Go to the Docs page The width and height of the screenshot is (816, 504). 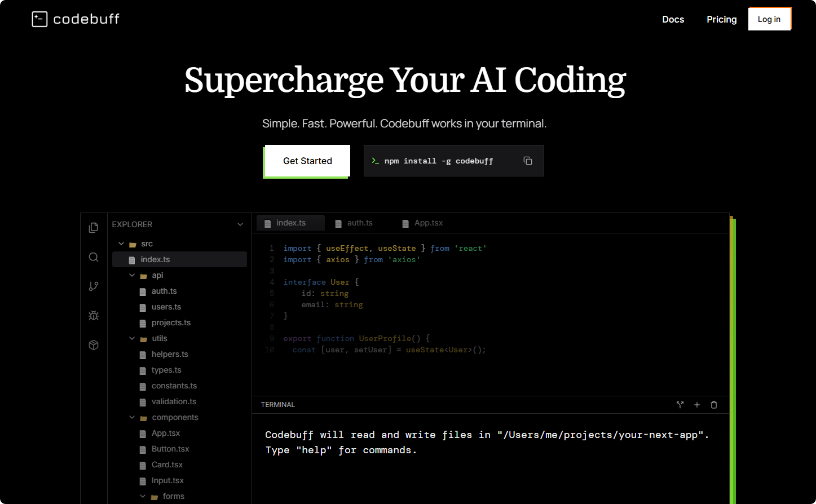[x=673, y=19]
